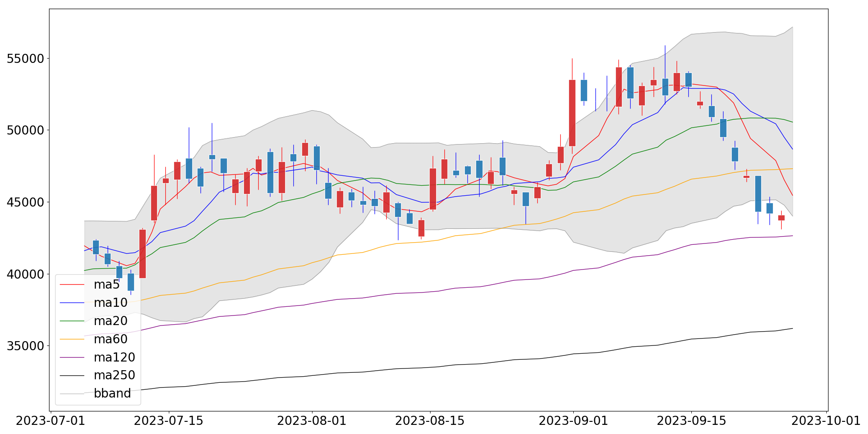Click the 35000 y-axis label
Image resolution: width=868 pixels, height=434 pixels.
(x=26, y=346)
